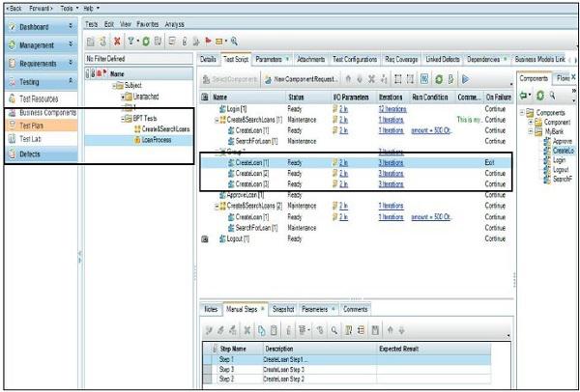Viewport: 580px width, 392px height.
Task: Open the 3 Iterations link for CreateLoan [2]
Action: 391,173
